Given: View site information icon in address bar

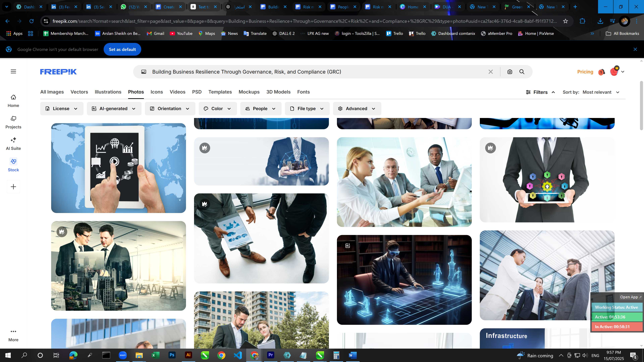Looking at the screenshot, I should point(46,21).
